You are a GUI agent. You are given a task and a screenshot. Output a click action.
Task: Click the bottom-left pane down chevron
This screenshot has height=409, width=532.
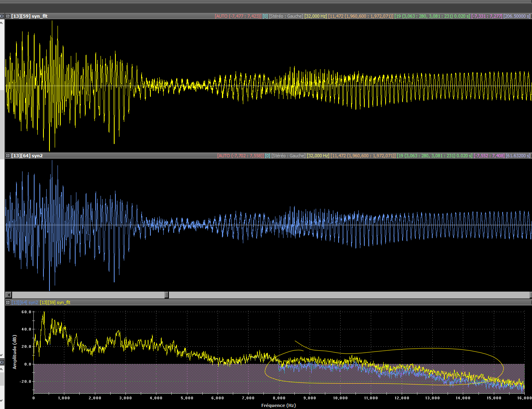[2, 401]
